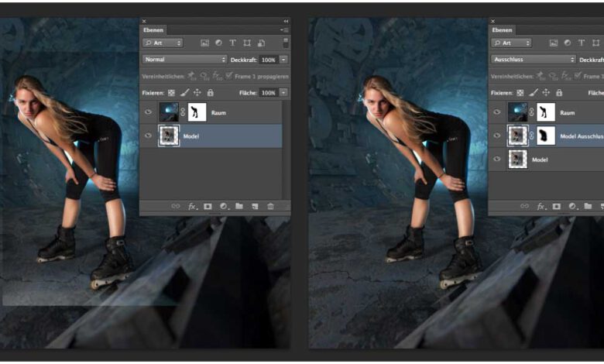The image size is (604, 364).
Task: Lock image pixels brush in right panel
Action: point(534,92)
